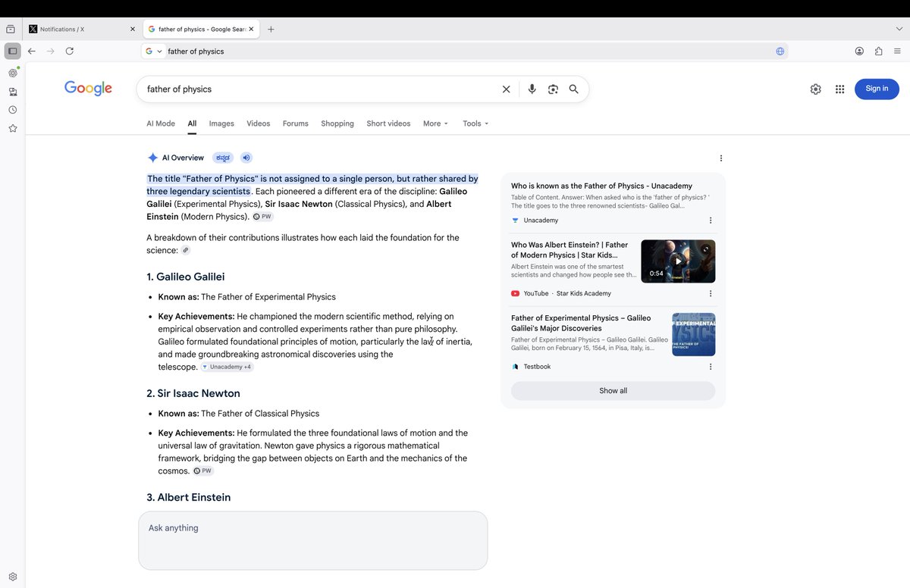Open the options menu for the YouTube source
Screen dimensions: 910x588
click(x=711, y=293)
